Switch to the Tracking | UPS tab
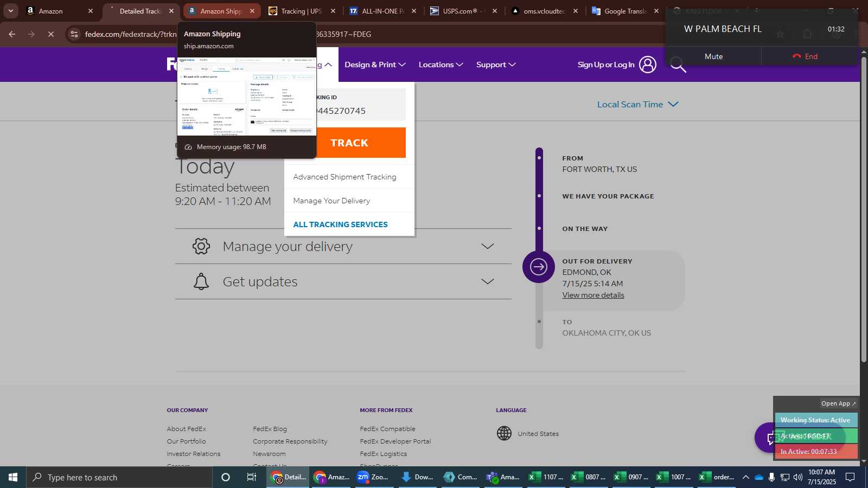 tap(302, 11)
